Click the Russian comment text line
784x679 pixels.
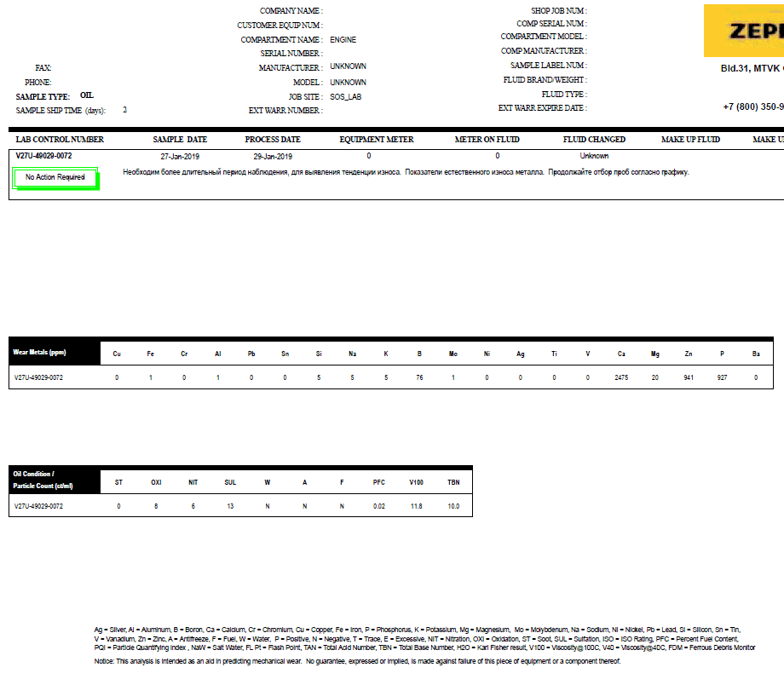click(406, 172)
